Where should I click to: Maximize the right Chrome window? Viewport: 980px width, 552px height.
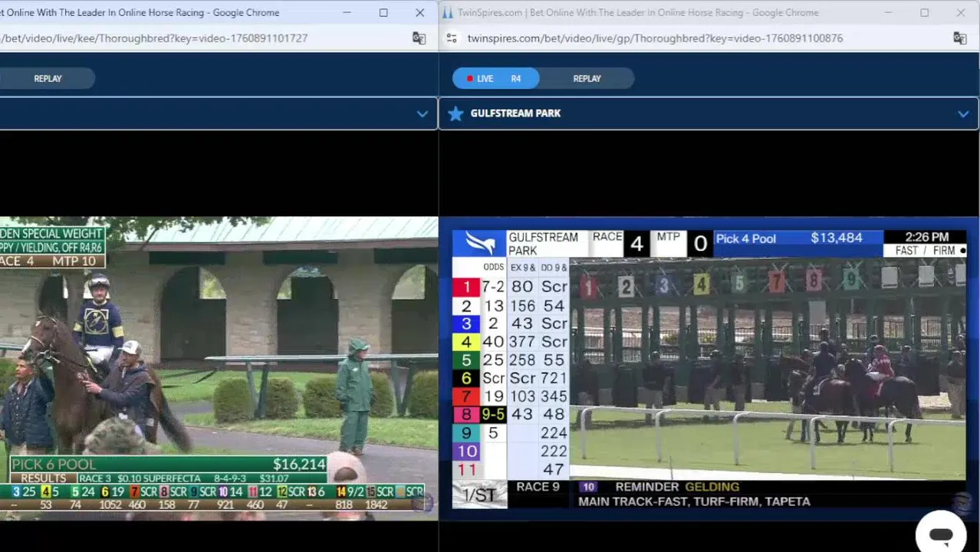tap(924, 12)
